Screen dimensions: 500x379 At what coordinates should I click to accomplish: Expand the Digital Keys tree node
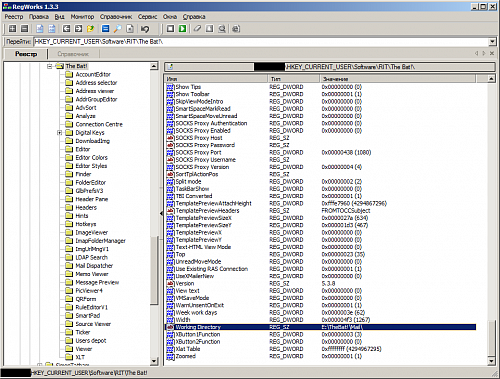[x=59, y=132]
